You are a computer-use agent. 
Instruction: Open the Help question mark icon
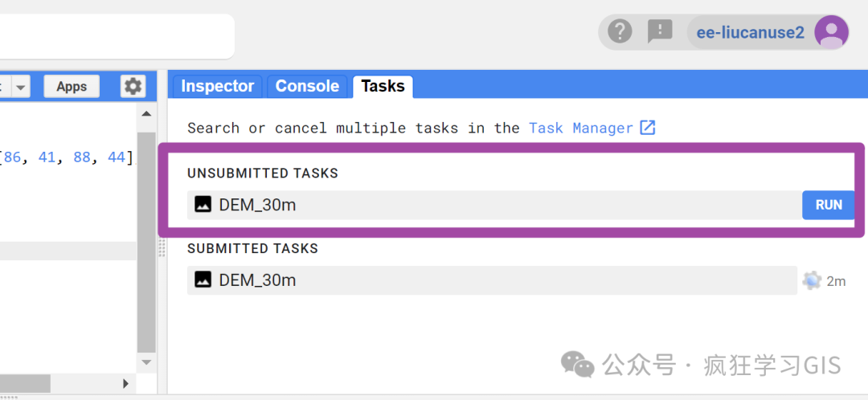pyautogui.click(x=620, y=31)
